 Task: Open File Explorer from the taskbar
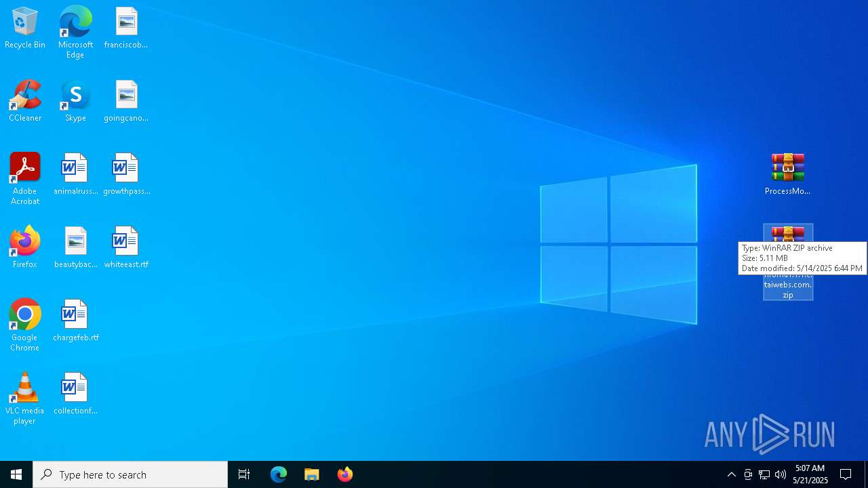pyautogui.click(x=312, y=474)
